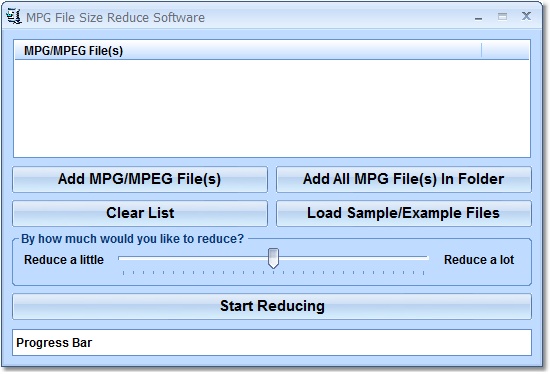Viewport: 550px width, 374px height.
Task: Click the MPG/MPEG File(s) column header
Action: point(248,51)
